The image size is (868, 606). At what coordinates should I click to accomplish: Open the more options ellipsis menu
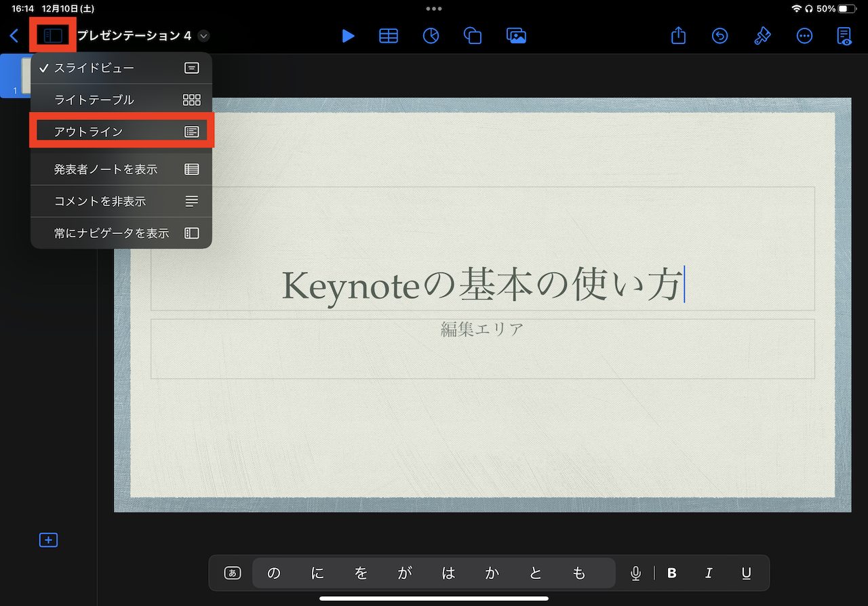804,36
